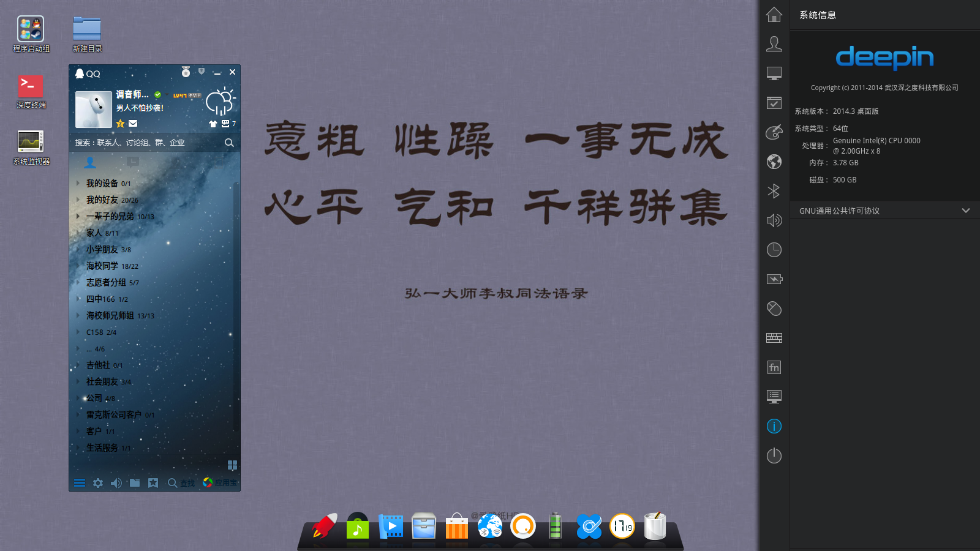Open Keyboard settings in control center sidebar
Image resolution: width=980 pixels, height=551 pixels.
(774, 338)
